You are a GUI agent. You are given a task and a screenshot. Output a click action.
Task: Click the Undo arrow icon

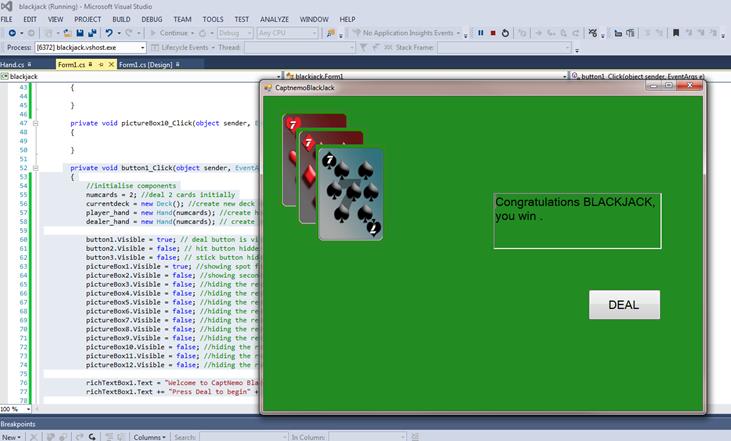click(x=107, y=33)
